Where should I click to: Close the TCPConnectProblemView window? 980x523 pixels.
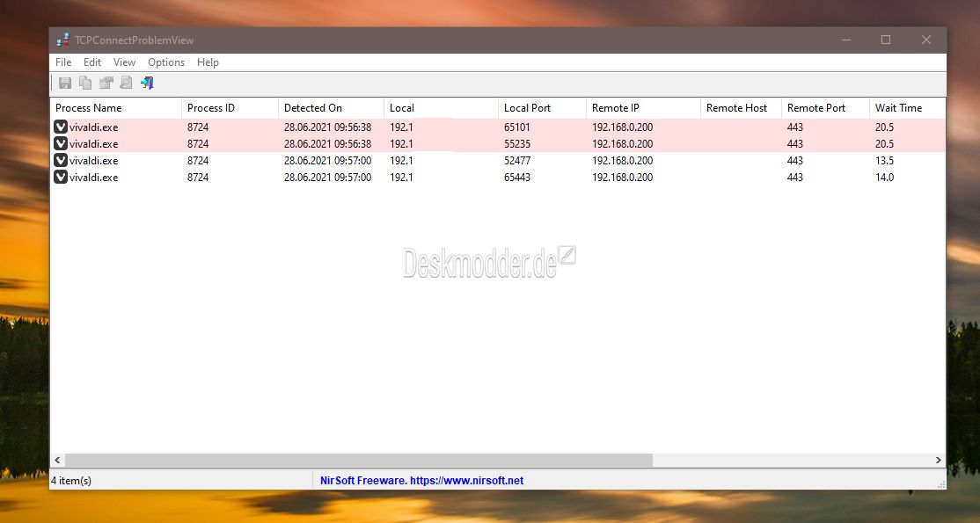pos(926,40)
